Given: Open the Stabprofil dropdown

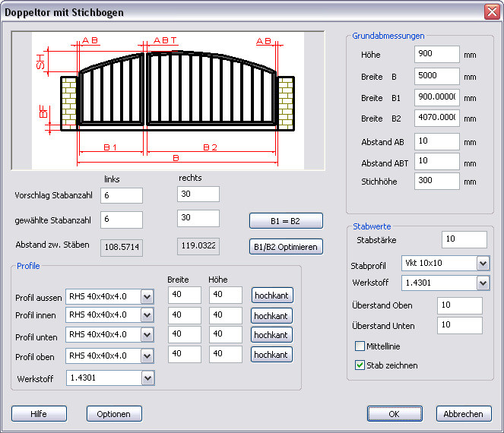Looking at the screenshot, I should 483,263.
